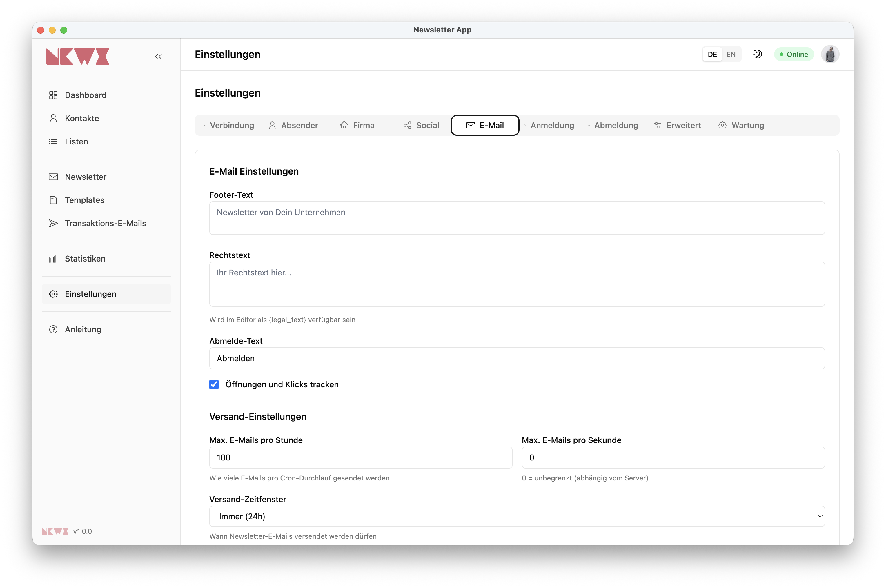Focus the Max. E-Mails pro Stunde field
Viewport: 886px width, 588px height.
tap(360, 458)
